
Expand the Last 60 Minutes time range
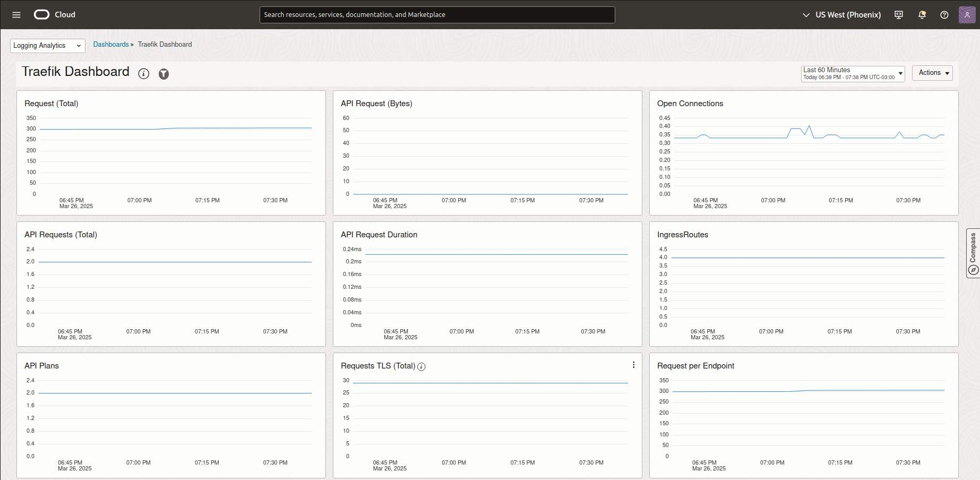(853, 73)
